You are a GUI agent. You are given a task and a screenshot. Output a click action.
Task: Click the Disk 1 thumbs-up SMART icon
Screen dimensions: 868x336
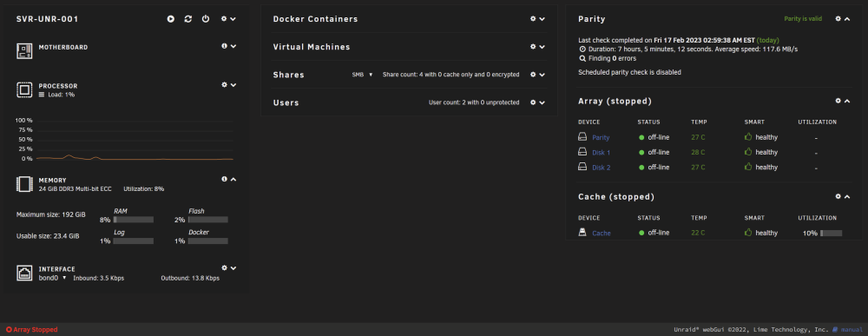[x=748, y=152]
